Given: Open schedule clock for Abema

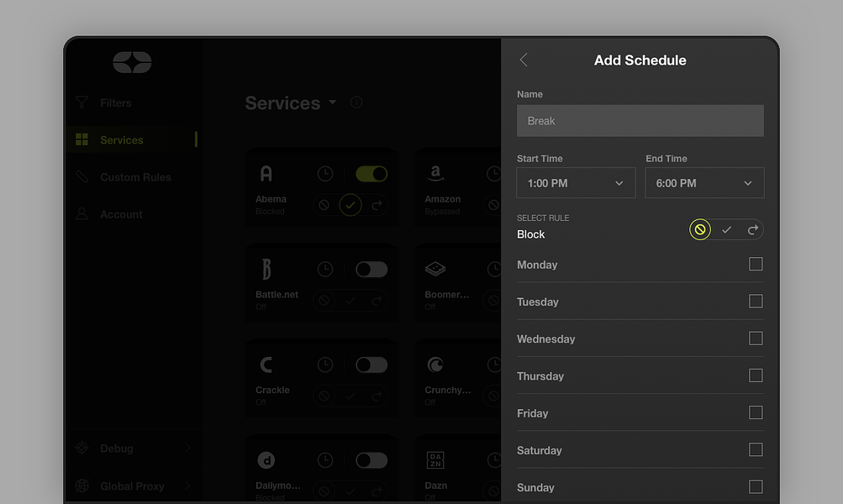Looking at the screenshot, I should pyautogui.click(x=324, y=174).
